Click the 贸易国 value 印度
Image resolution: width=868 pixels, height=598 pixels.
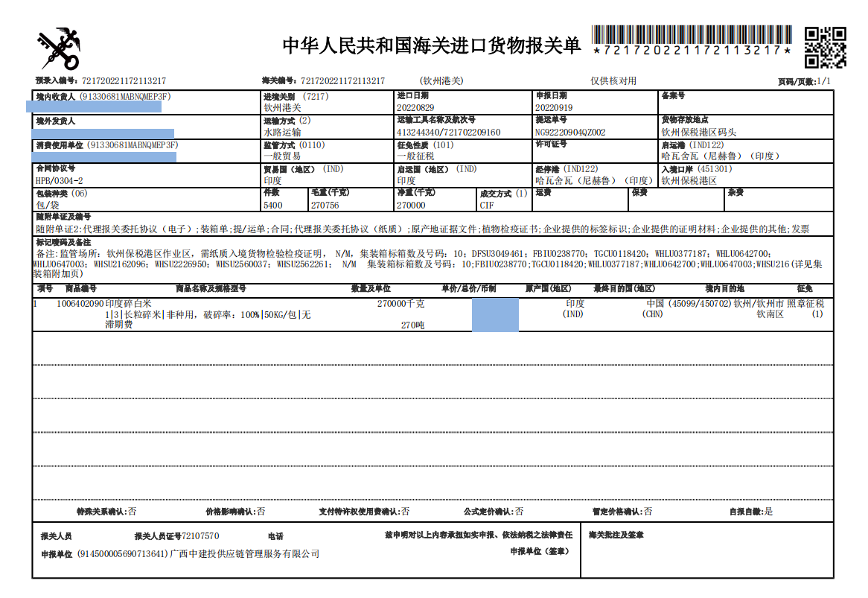click(x=273, y=180)
